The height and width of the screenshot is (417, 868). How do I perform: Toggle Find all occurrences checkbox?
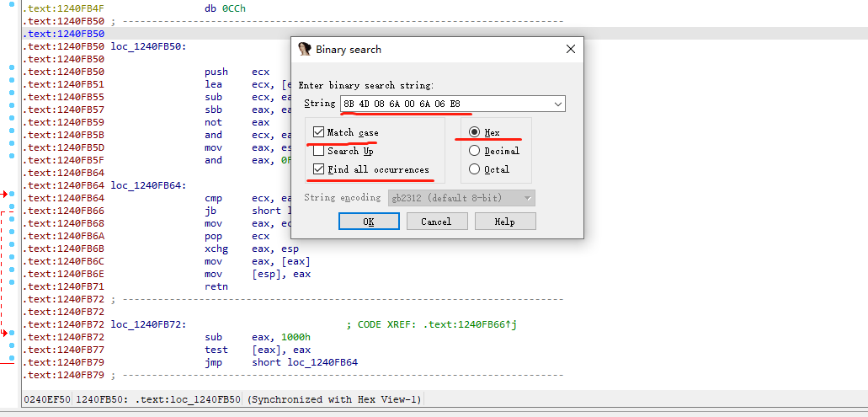point(318,170)
